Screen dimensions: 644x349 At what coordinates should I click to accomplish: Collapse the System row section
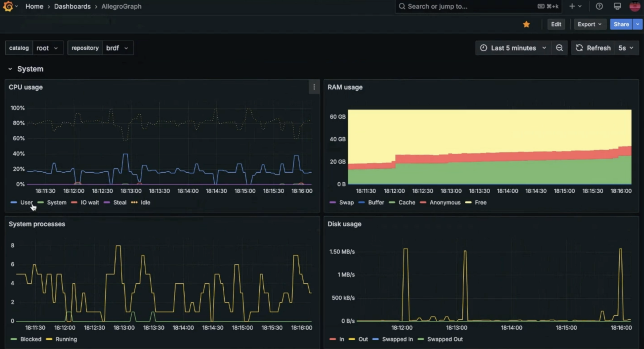(10, 69)
